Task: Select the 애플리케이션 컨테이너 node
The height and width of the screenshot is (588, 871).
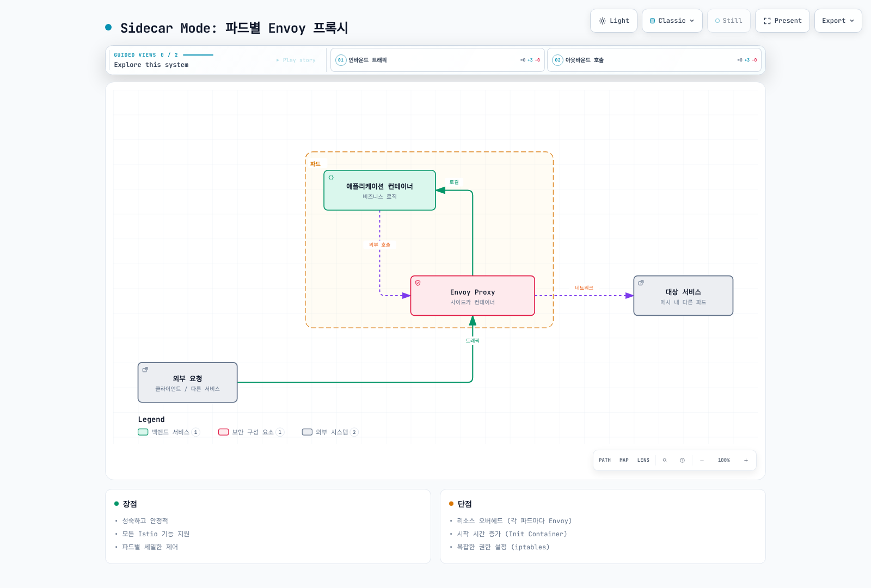Action: click(x=379, y=191)
